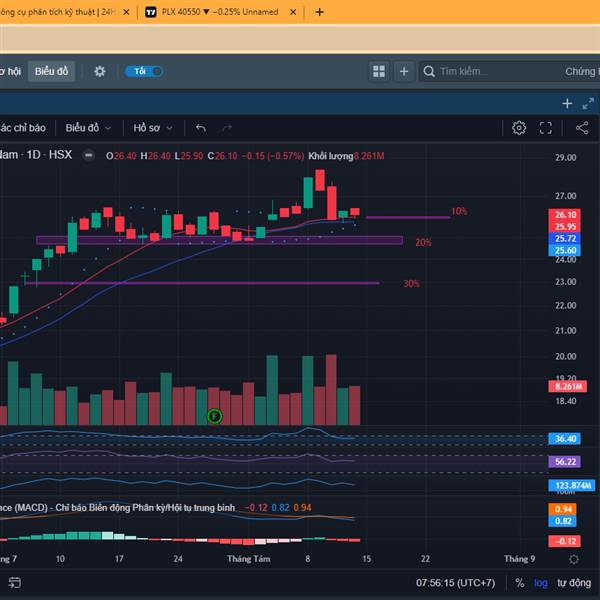The image size is (600, 600).
Task: Click the settings gear beside Biểu đồ tab
Action: (100, 71)
